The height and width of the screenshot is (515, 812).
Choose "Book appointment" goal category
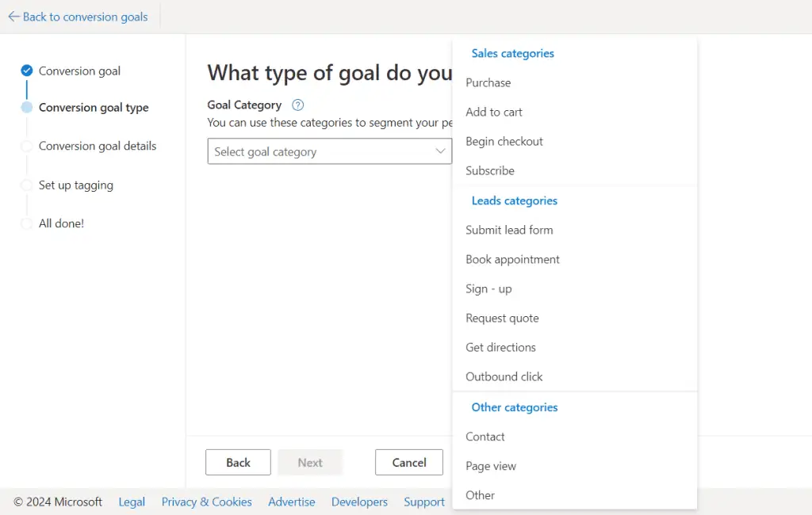512,259
